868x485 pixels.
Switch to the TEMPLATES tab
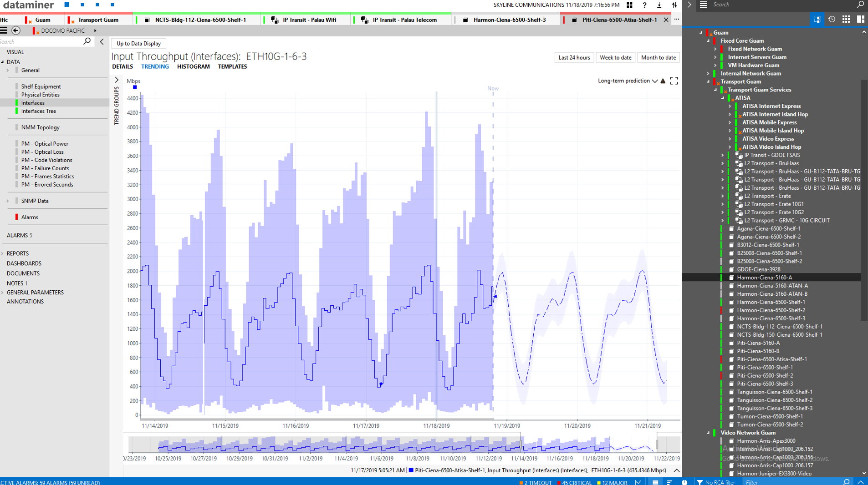click(232, 67)
